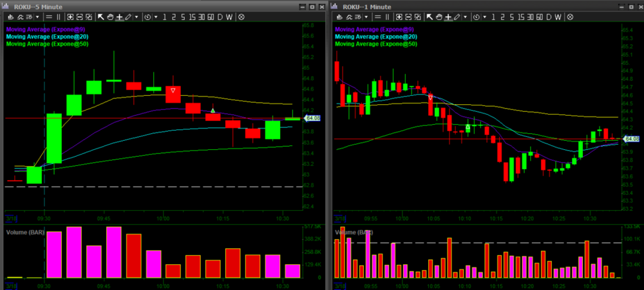Click the clock interval icon in 1 Minute chart

(x=477, y=17)
